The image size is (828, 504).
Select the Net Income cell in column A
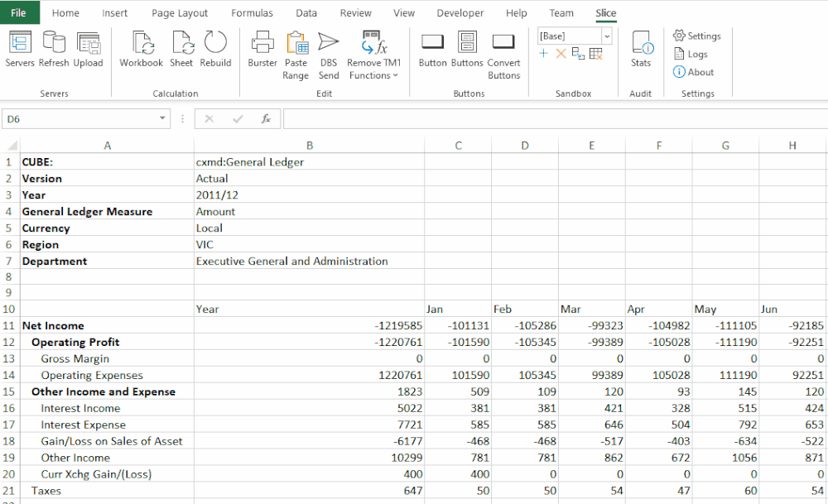pyautogui.click(x=53, y=325)
